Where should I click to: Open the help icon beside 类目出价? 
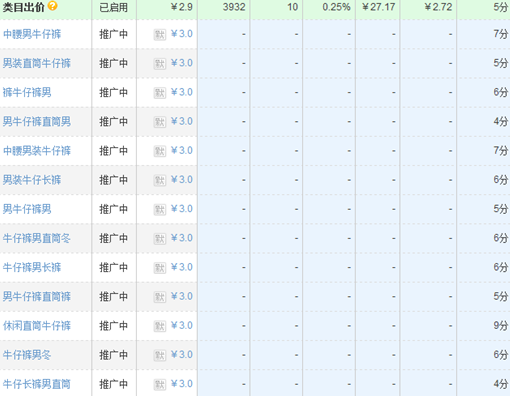point(53,6)
